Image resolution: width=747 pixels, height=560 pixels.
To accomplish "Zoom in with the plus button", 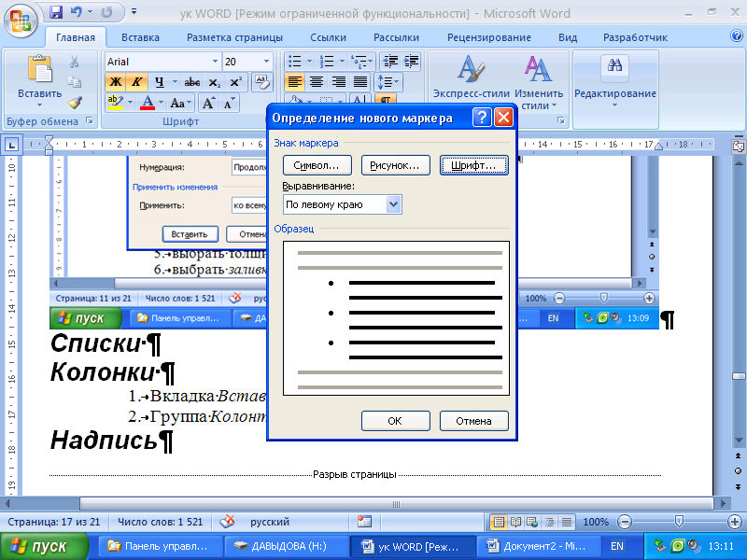I will coord(735,523).
